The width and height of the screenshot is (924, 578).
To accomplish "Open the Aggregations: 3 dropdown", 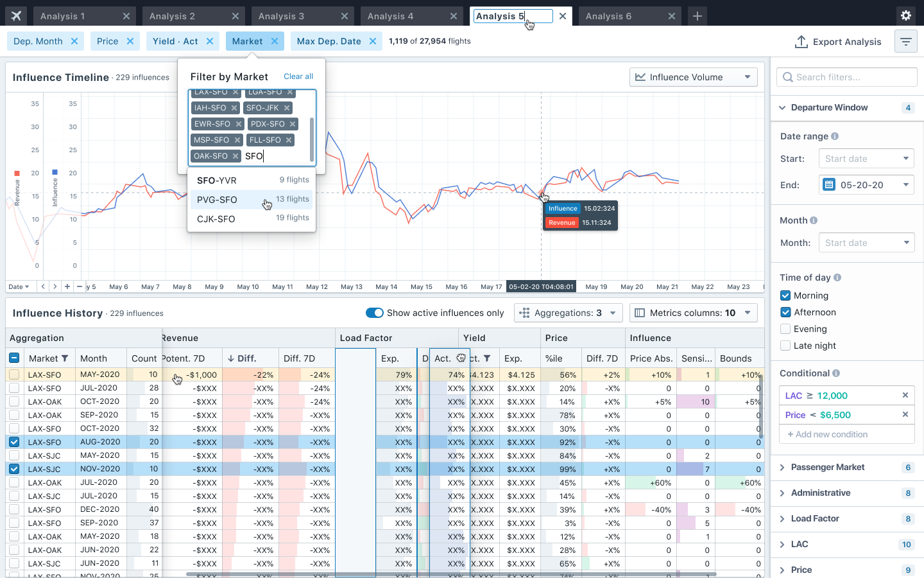I will coord(569,313).
